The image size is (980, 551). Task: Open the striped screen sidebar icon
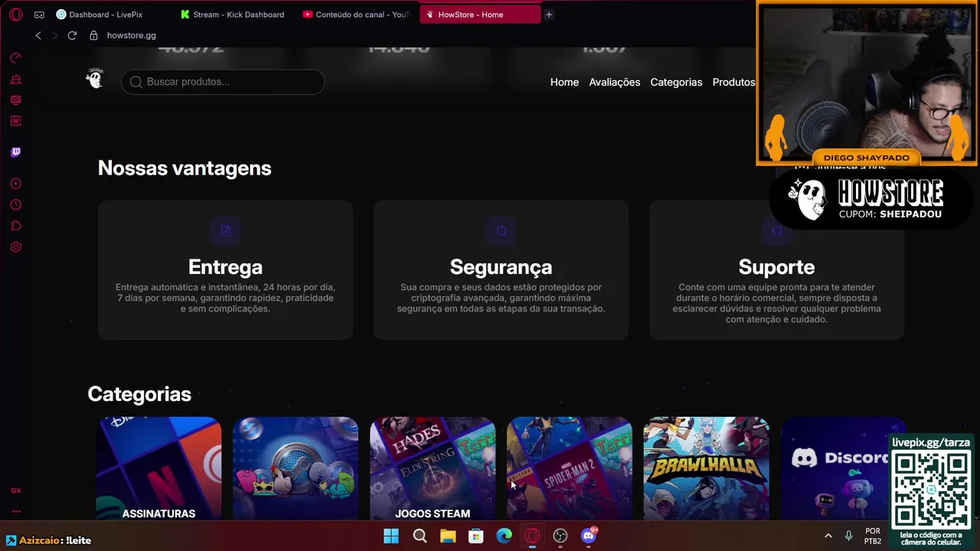(16, 100)
